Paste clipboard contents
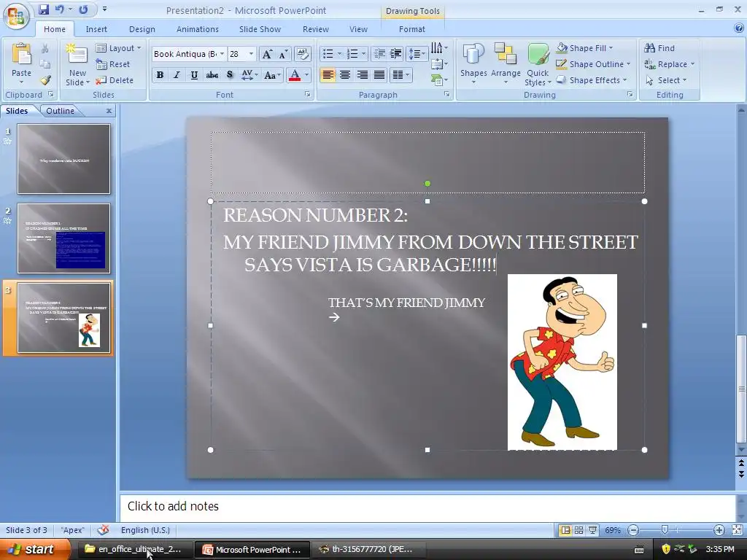Screen dimensions: 747x560 point(21,63)
